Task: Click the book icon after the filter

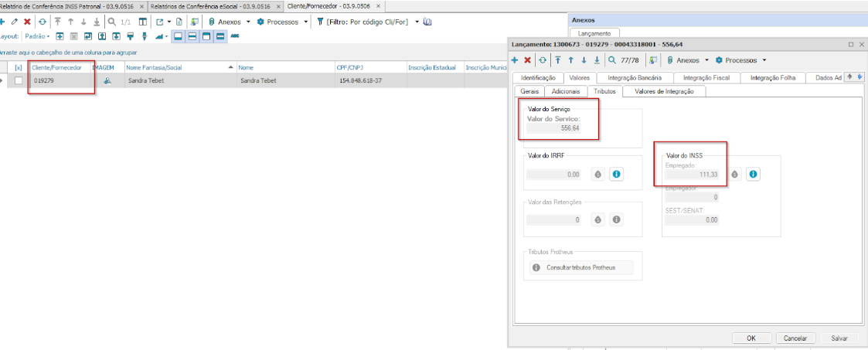Action: (x=427, y=22)
